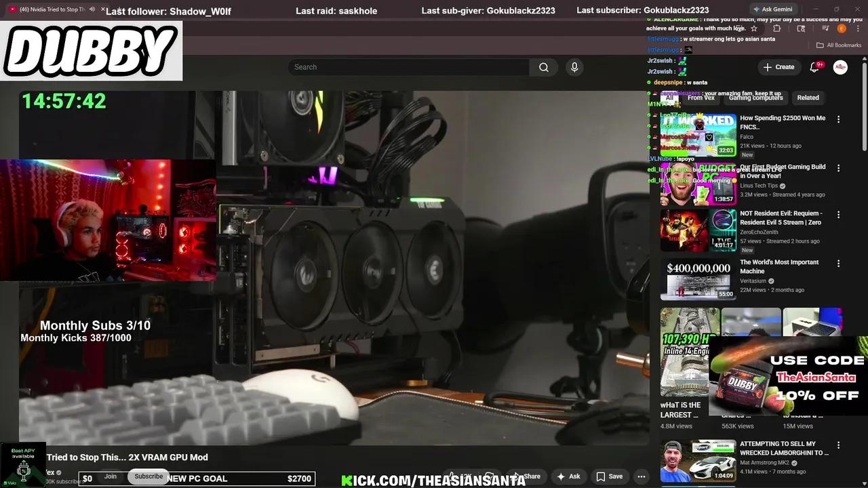Share the video with Share button
The height and width of the screenshot is (488, 868).
[528, 476]
